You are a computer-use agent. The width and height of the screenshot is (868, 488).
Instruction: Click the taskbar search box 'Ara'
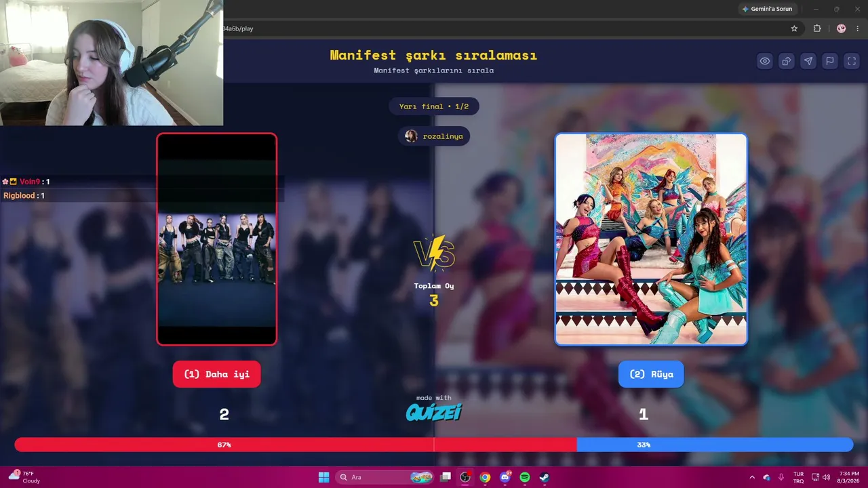pyautogui.click(x=385, y=477)
